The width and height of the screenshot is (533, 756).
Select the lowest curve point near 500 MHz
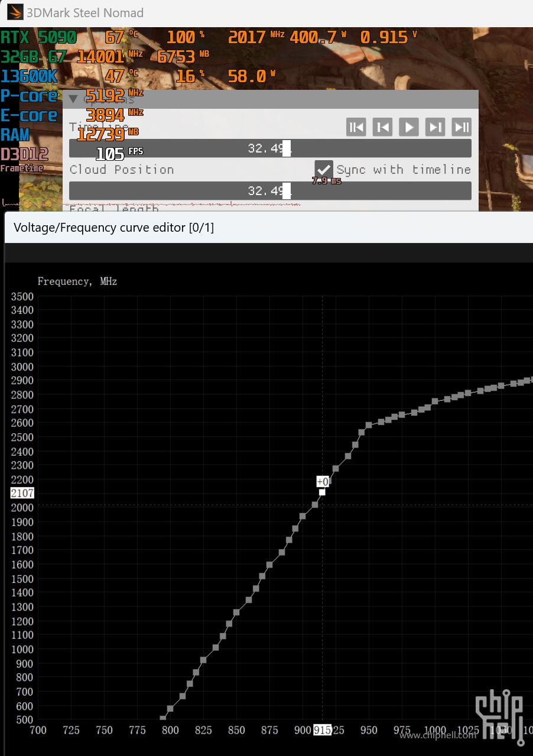163,719
